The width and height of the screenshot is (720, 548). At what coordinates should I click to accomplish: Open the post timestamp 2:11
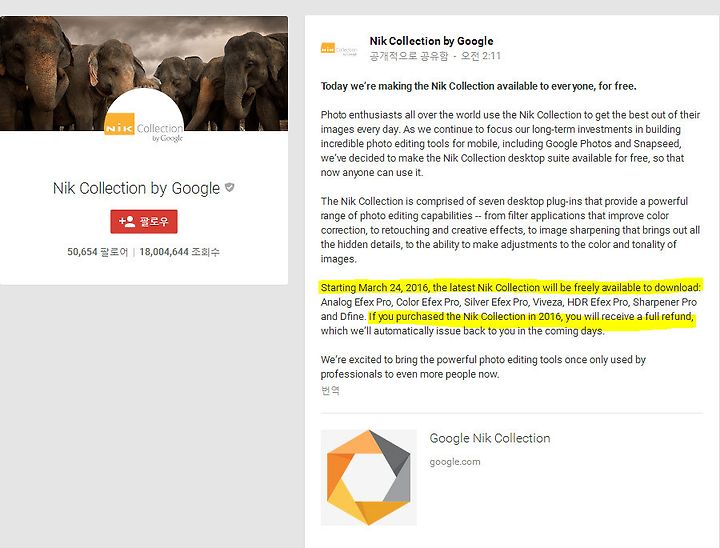(481, 56)
